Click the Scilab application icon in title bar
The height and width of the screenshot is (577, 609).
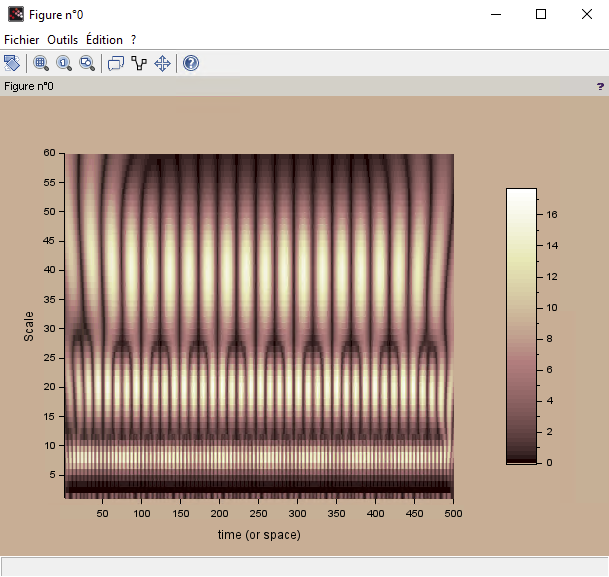(x=16, y=14)
